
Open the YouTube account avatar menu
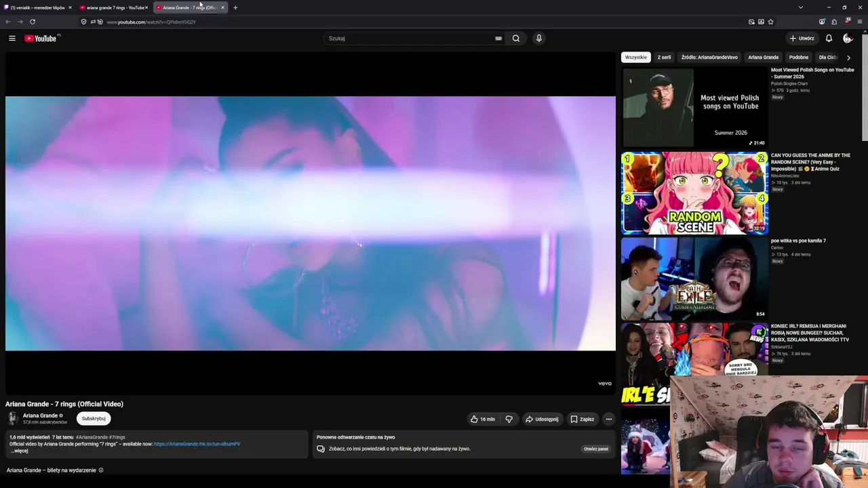[x=848, y=39]
